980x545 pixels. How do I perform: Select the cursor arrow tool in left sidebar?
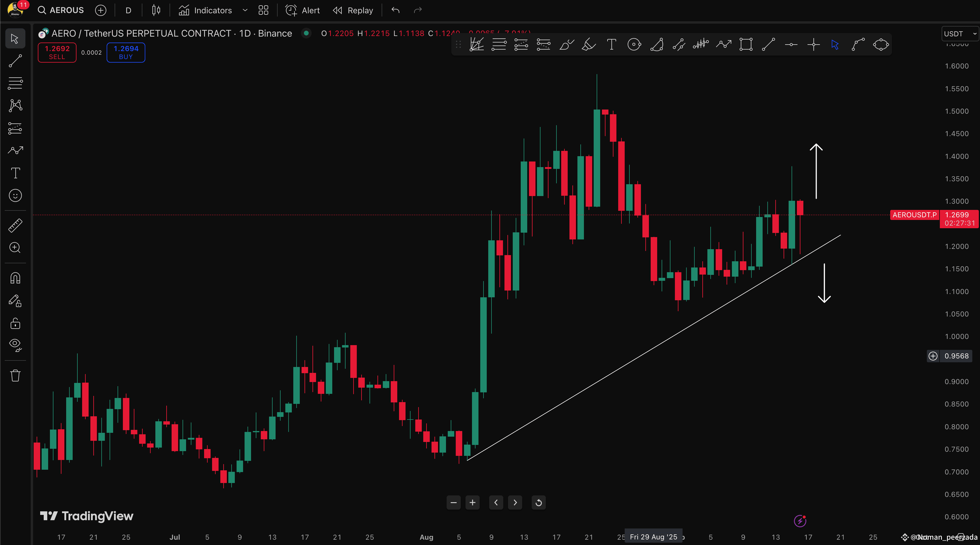point(15,38)
